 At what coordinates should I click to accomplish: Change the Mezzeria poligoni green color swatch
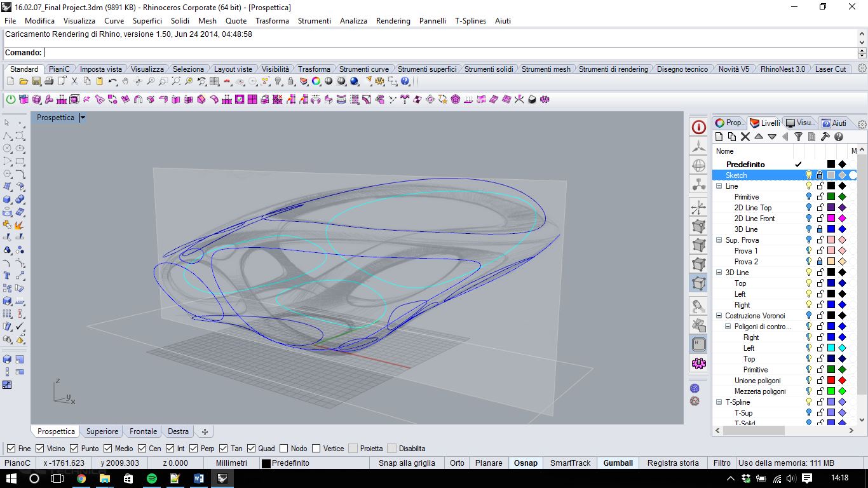(x=831, y=391)
